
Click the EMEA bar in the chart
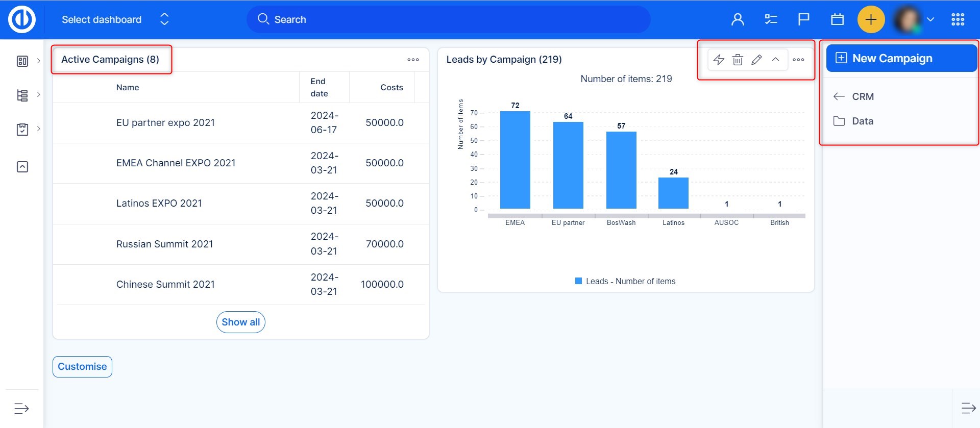pyautogui.click(x=515, y=160)
